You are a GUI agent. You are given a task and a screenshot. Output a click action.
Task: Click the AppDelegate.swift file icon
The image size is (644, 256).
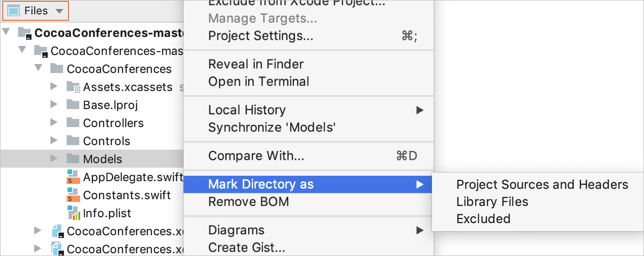pyautogui.click(x=73, y=177)
